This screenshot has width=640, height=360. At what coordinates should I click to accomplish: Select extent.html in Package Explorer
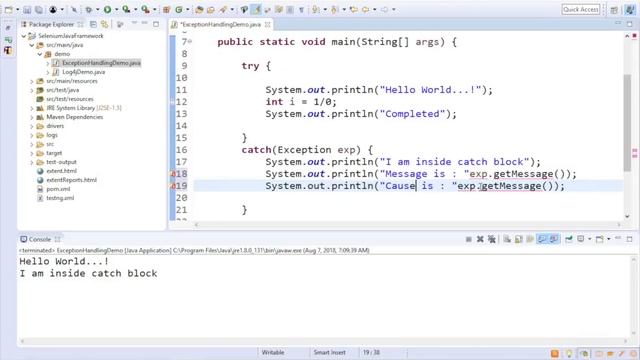(x=62, y=171)
